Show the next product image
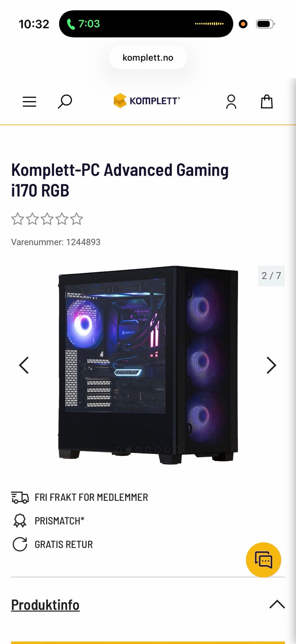 click(x=271, y=365)
